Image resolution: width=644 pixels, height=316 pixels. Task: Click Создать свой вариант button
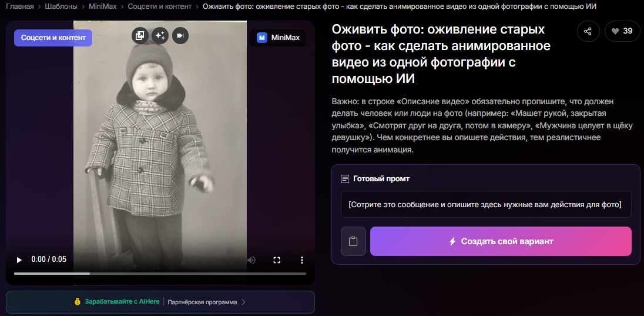click(x=501, y=241)
